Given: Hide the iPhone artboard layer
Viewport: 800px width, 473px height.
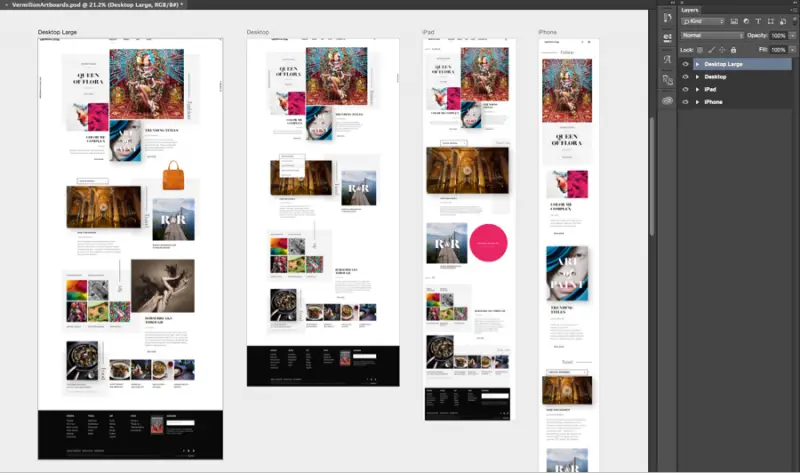Looking at the screenshot, I should pos(685,102).
